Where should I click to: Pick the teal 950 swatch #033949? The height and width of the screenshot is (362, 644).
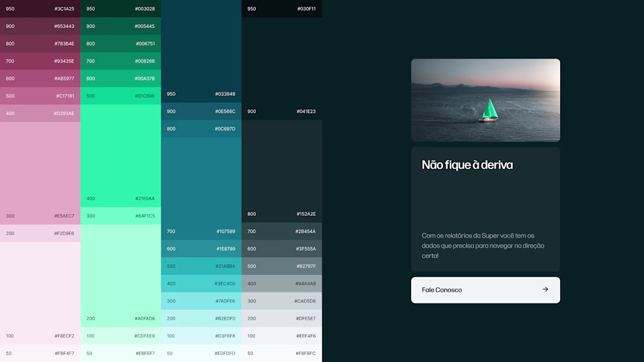(x=201, y=51)
